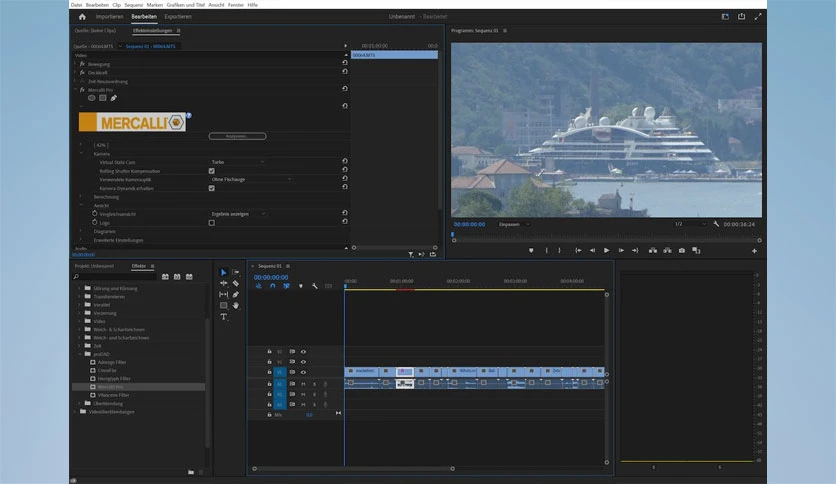Open the Projekt: Unbenannt panel tab
The image size is (836, 484).
[94, 266]
